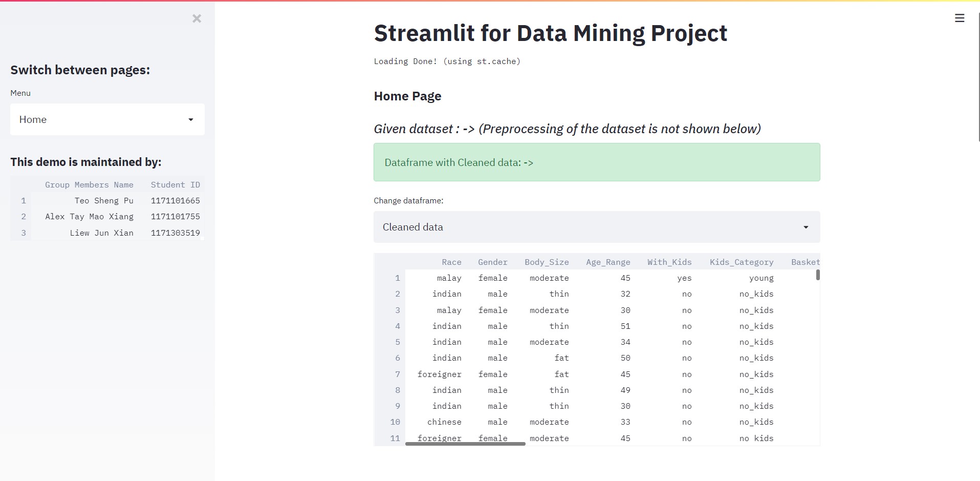The width and height of the screenshot is (980, 481).
Task: Click the Student ID column header
Action: click(x=175, y=184)
